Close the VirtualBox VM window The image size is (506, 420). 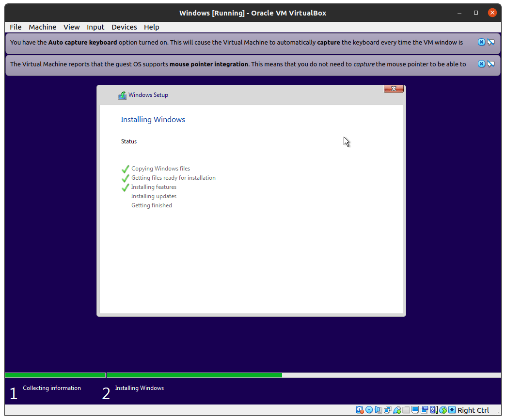pos(492,13)
